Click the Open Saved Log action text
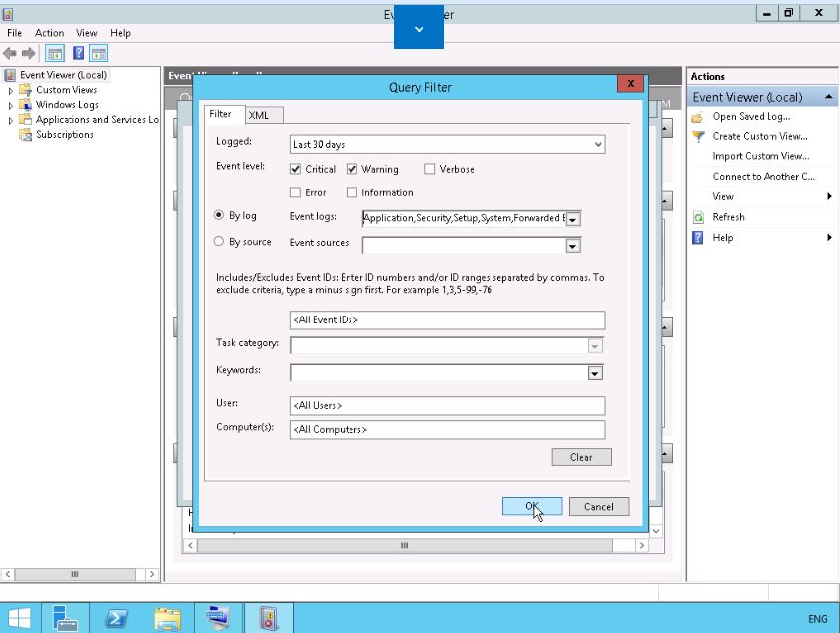 751,117
